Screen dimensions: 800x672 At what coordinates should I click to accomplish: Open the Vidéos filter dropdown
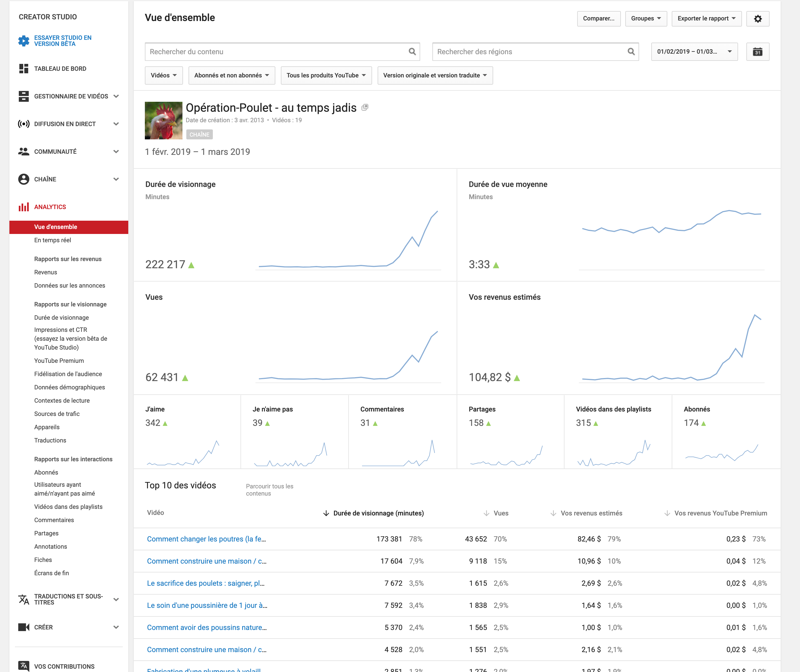click(164, 75)
